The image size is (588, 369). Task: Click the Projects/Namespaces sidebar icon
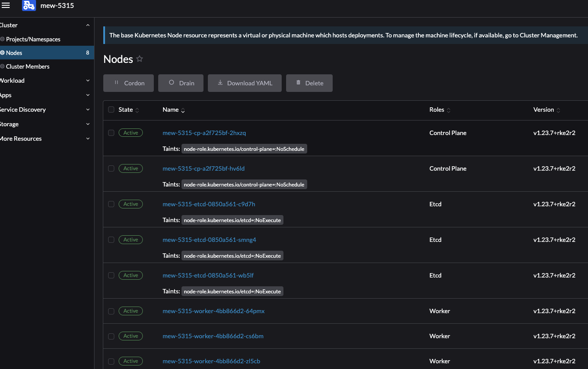coord(2,39)
